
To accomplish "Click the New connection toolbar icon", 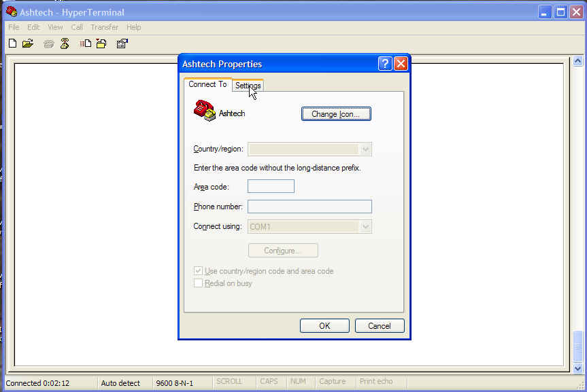I will click(12, 43).
